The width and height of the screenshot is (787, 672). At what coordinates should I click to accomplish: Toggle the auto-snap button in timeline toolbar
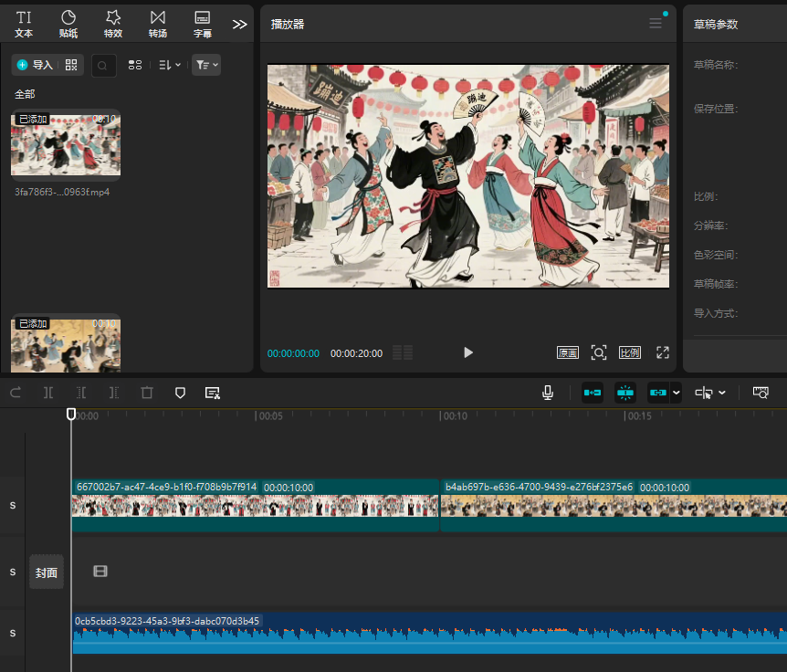tap(625, 393)
